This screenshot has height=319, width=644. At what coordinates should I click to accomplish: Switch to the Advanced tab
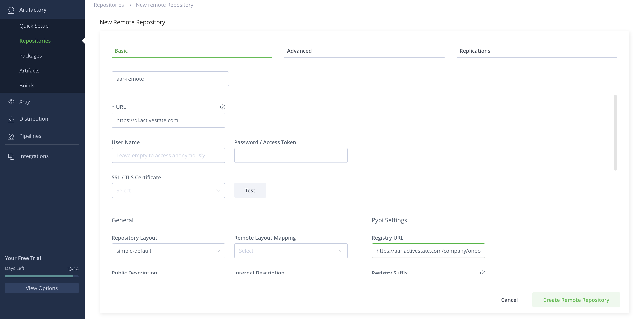coord(299,51)
